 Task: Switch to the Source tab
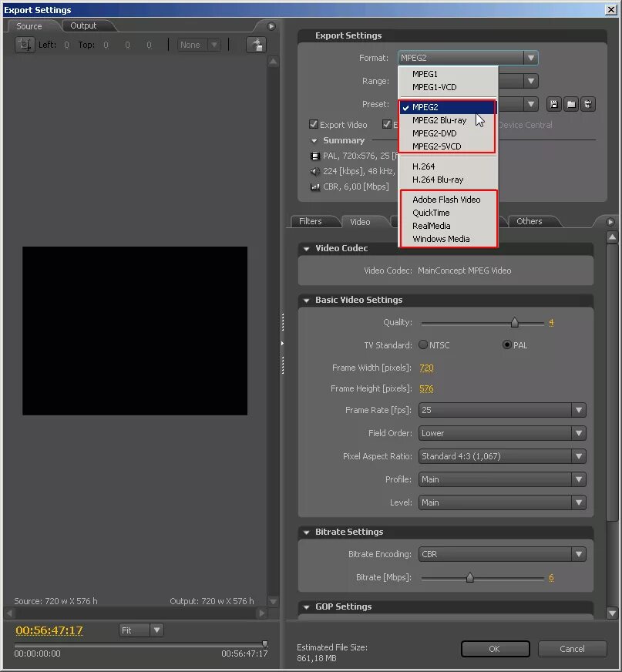(x=29, y=26)
